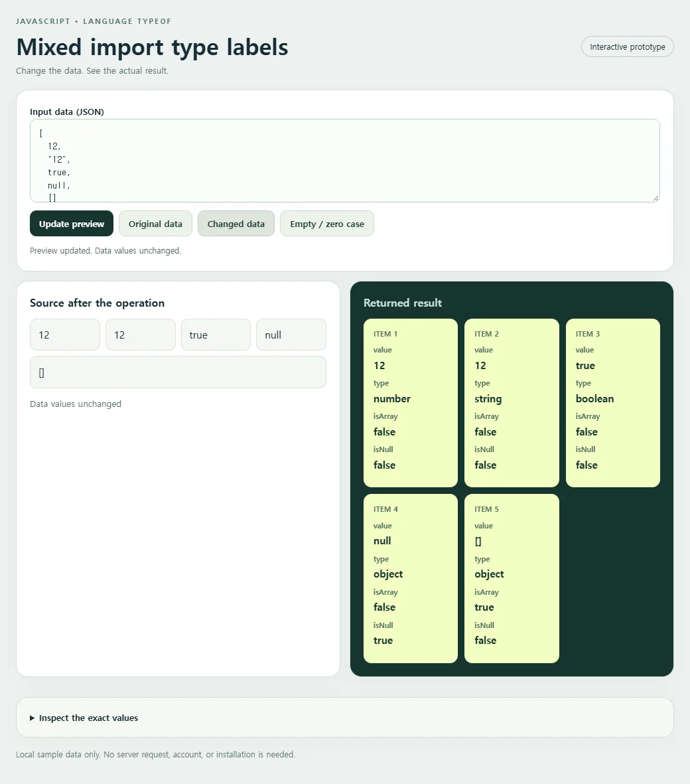
Task: Click the Update preview button
Action: pos(72,224)
